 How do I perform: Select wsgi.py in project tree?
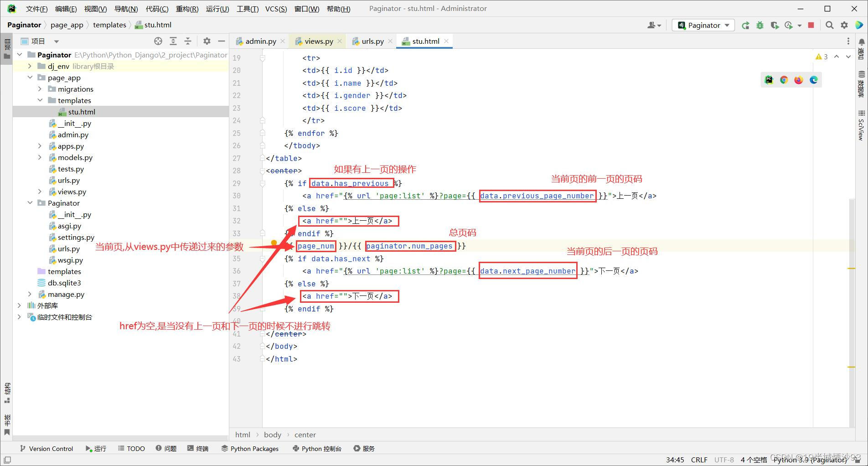tap(70, 260)
